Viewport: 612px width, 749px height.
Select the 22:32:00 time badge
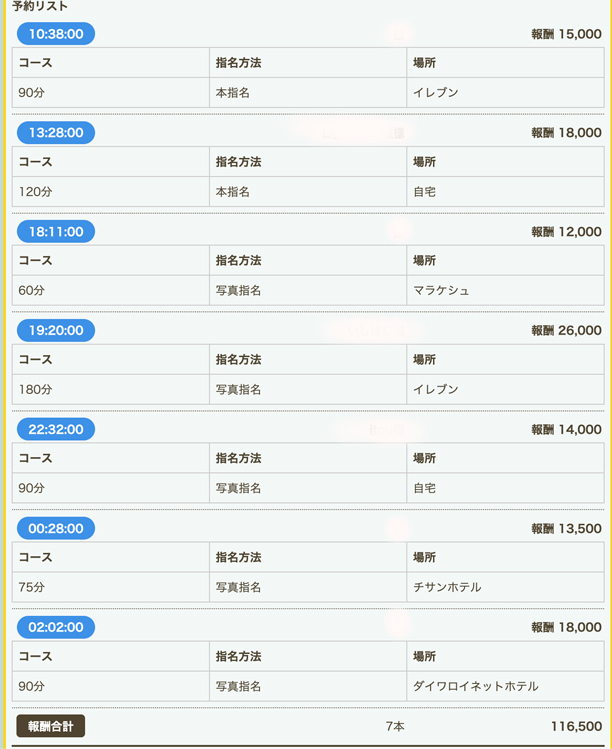[x=56, y=430]
